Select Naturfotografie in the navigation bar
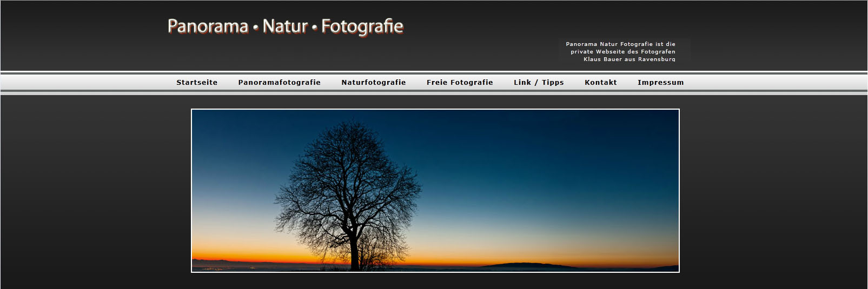The width and height of the screenshot is (868, 289). [x=373, y=83]
